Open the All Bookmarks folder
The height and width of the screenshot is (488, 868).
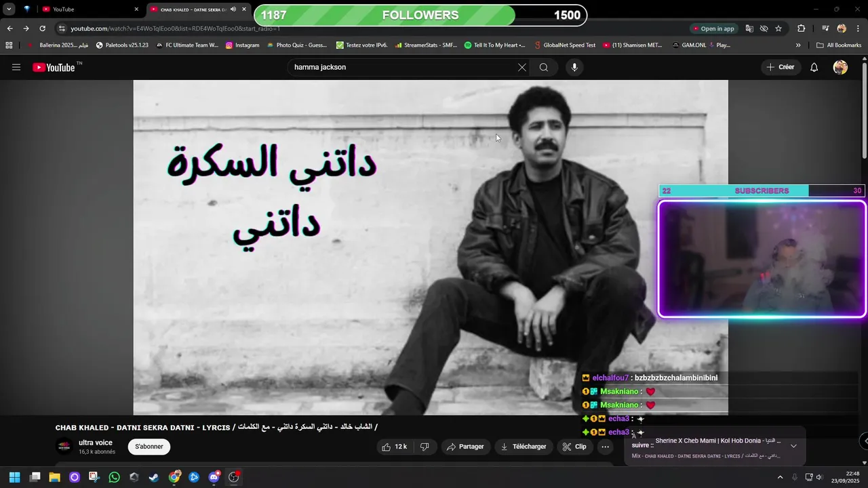(x=838, y=45)
